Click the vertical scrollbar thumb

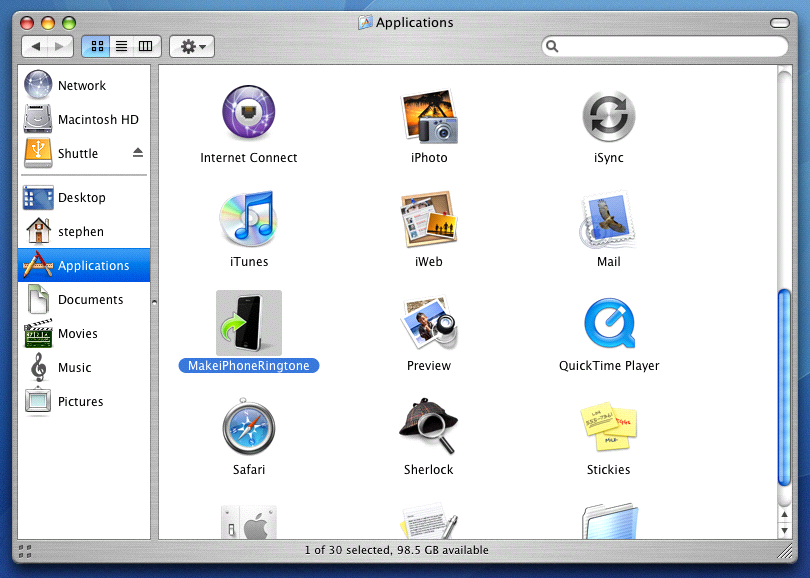click(x=784, y=387)
